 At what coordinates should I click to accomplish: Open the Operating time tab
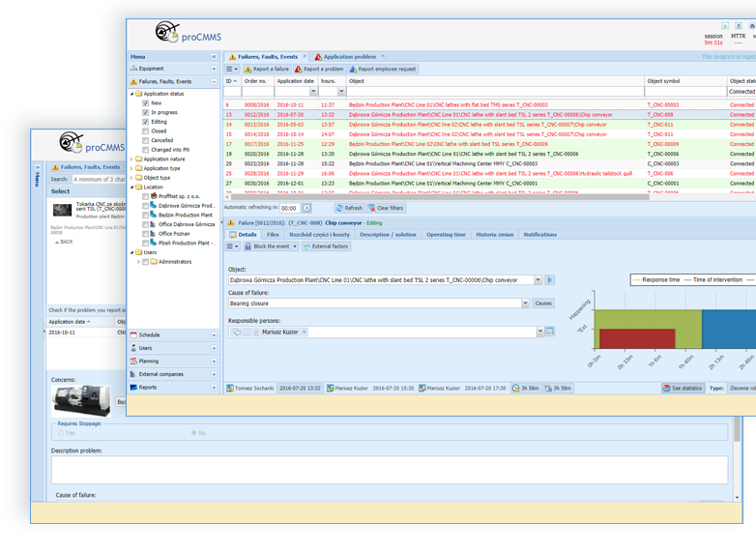[x=446, y=235]
